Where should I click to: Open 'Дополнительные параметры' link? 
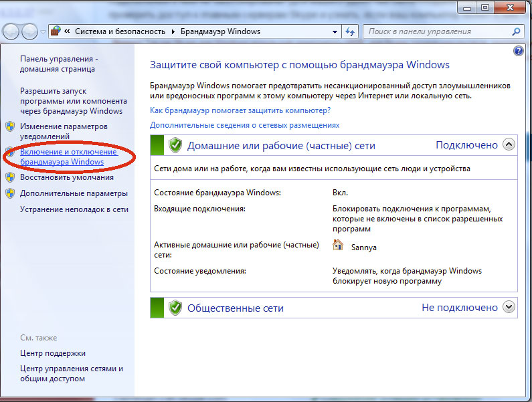(74, 193)
